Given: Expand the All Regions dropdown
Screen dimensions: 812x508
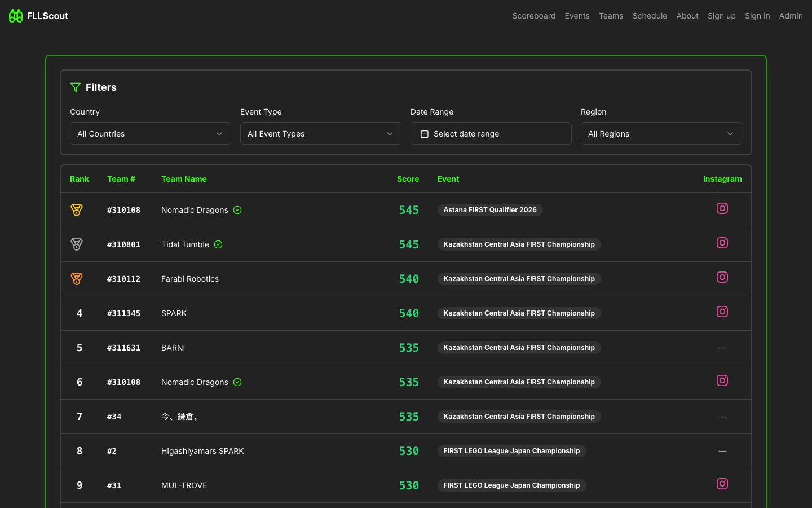Looking at the screenshot, I should (661, 134).
